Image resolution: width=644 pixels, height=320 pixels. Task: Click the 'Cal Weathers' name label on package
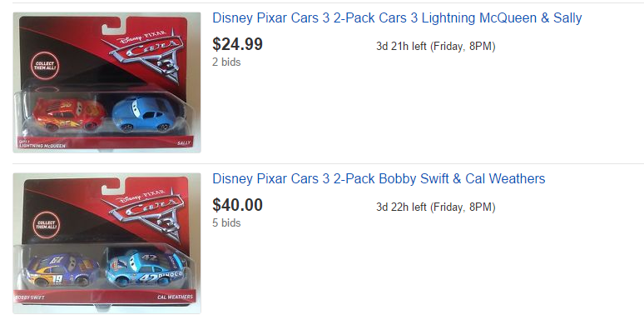point(175,297)
